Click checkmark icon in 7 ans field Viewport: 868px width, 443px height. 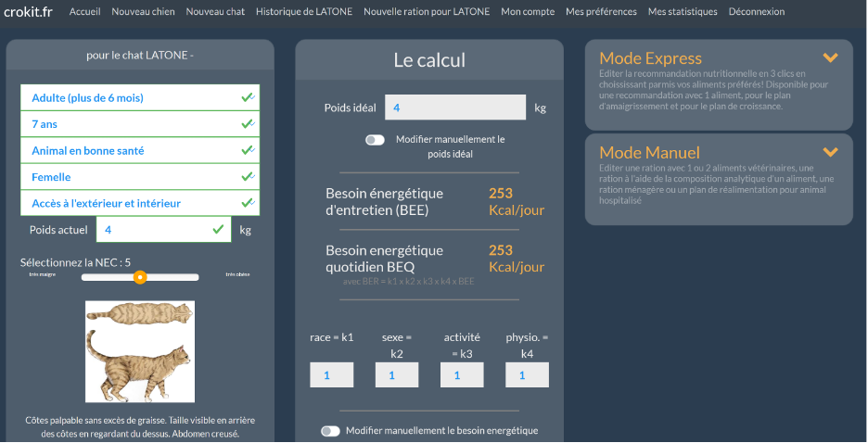click(247, 123)
